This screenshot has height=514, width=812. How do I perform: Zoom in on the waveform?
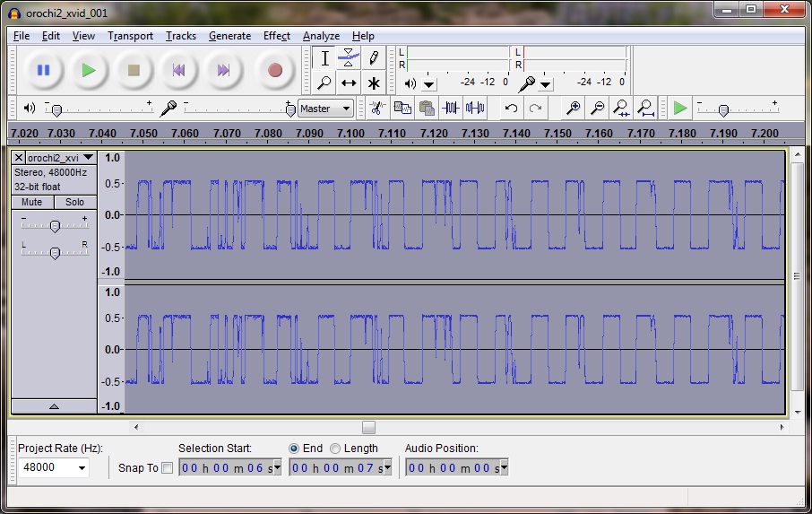(573, 109)
